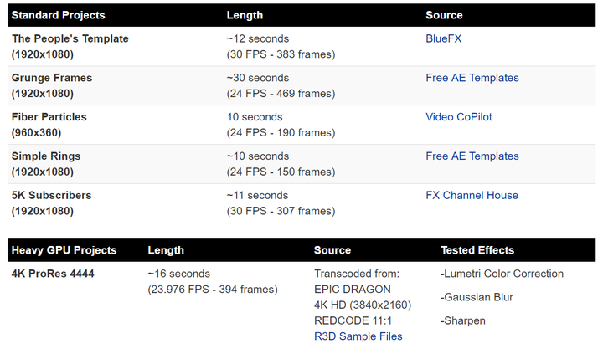Click the Standard Projects column header
Image resolution: width=603 pixels, height=364 pixels.
click(58, 15)
